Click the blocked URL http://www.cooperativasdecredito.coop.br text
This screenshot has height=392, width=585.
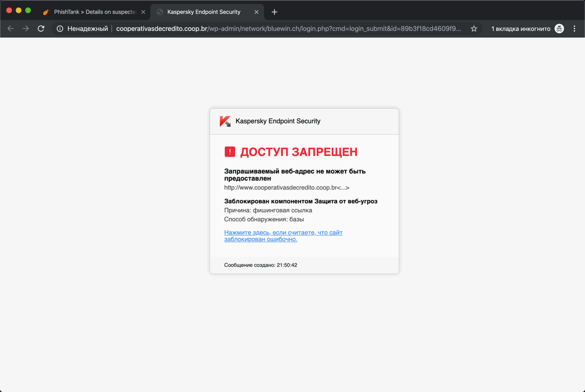(286, 188)
